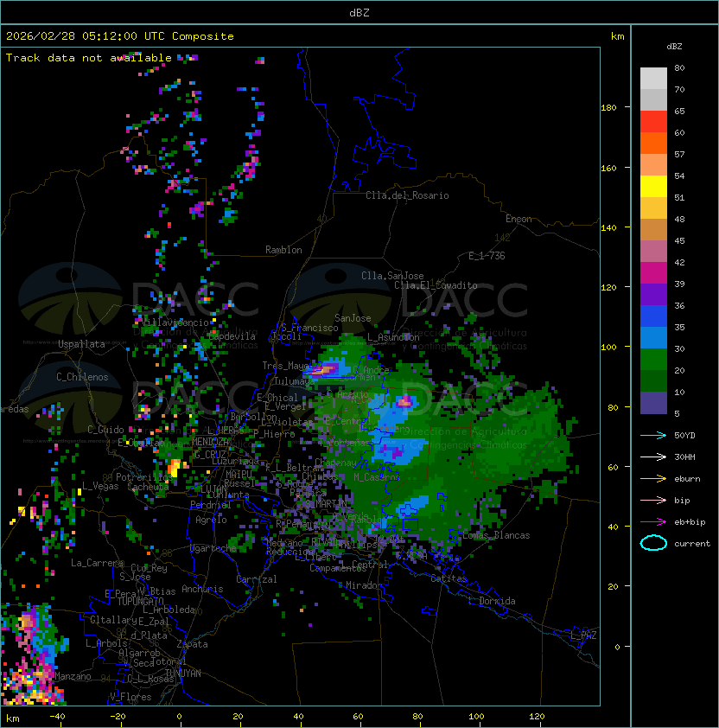The width and height of the screenshot is (719, 728).
Task: Click the bip pink arrow legend icon
Action: point(653,500)
